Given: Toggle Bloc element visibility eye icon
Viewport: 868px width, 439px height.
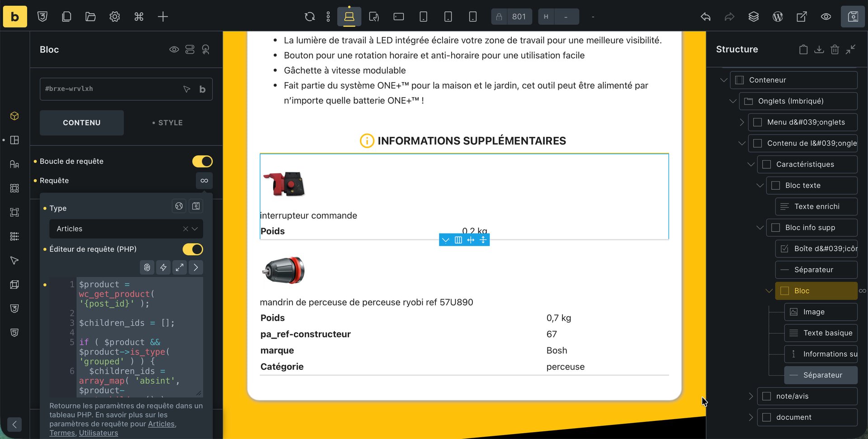Looking at the screenshot, I should tap(174, 49).
